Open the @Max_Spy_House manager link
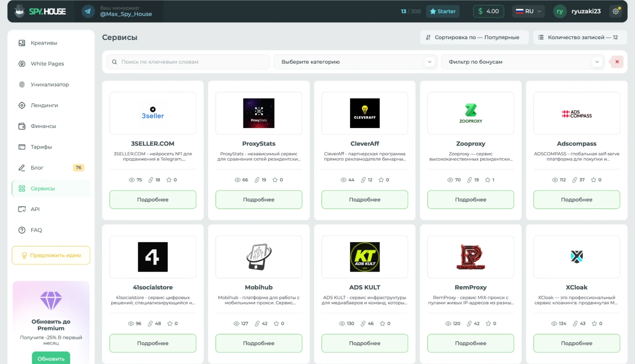This screenshot has height=364, width=635. click(126, 14)
